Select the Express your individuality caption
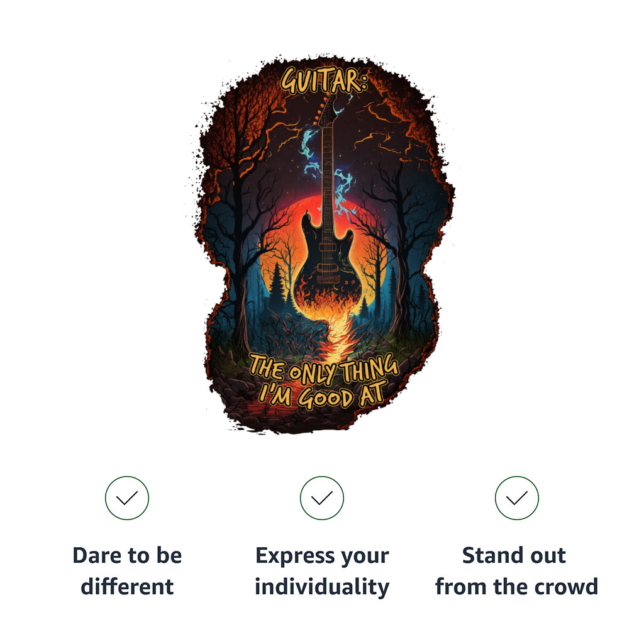The image size is (644, 644). point(322,571)
